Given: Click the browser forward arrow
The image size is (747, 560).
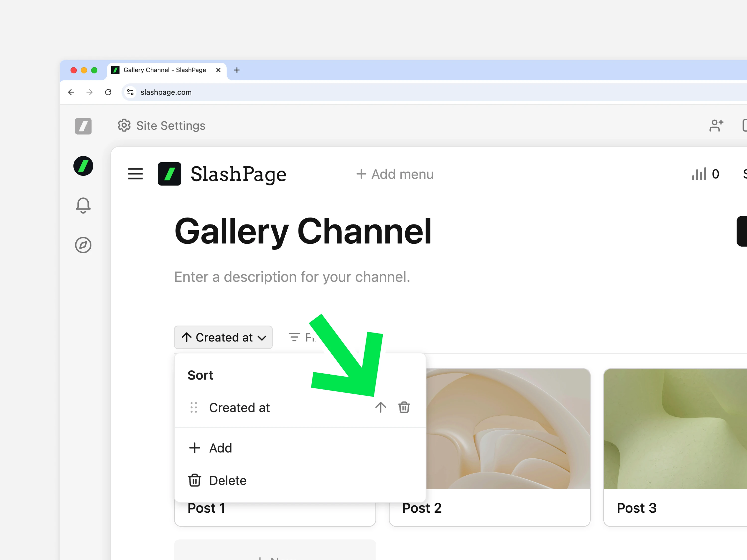Looking at the screenshot, I should pyautogui.click(x=89, y=92).
